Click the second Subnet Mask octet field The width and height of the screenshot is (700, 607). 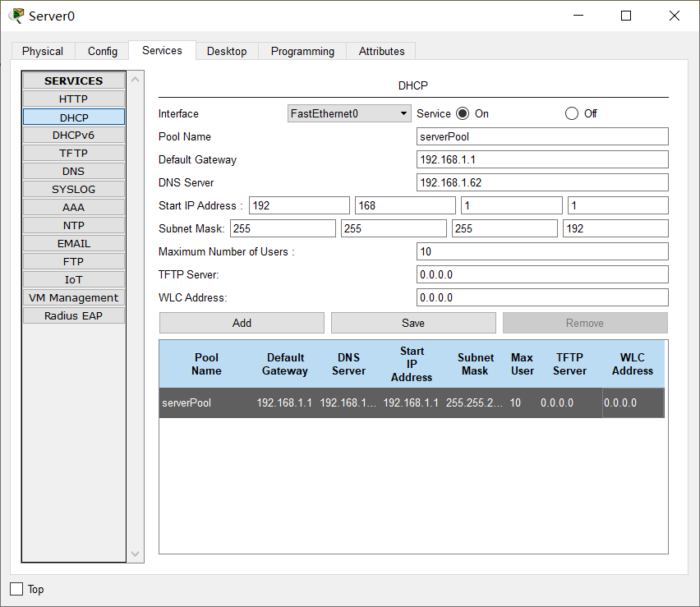394,228
